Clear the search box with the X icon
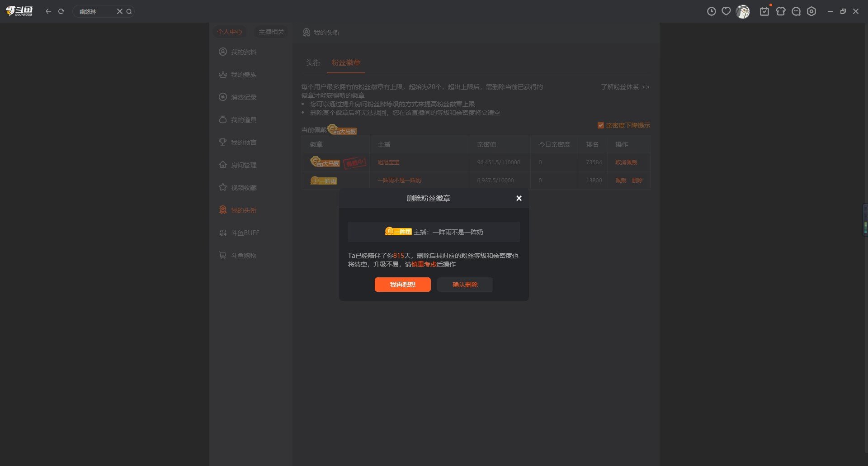This screenshot has height=466, width=868. coord(120,11)
